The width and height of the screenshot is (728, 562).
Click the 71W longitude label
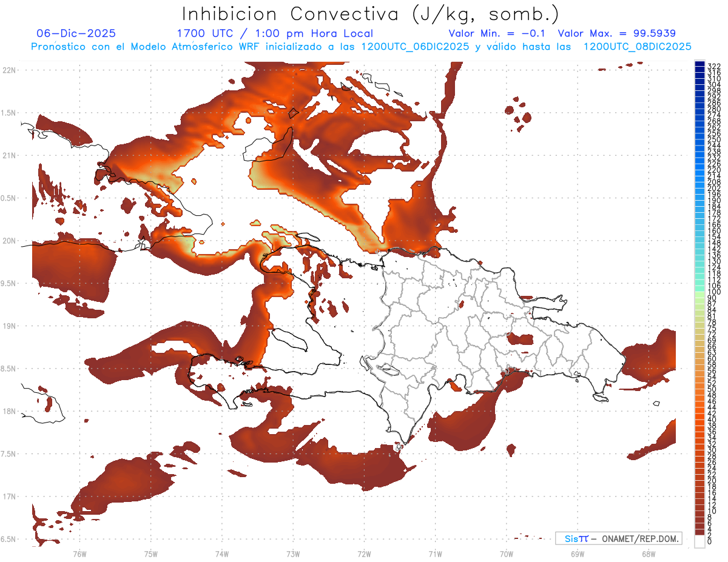click(435, 554)
